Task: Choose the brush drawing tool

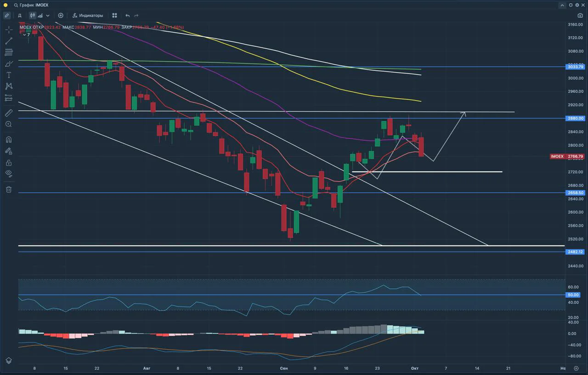Action: click(x=8, y=63)
